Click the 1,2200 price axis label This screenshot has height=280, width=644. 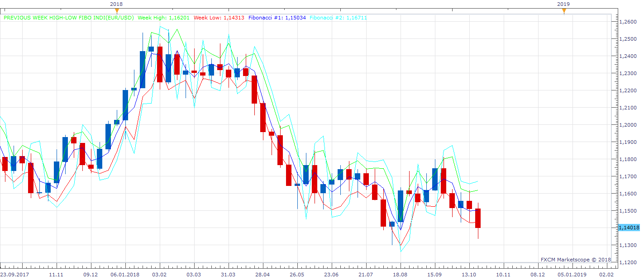pos(627,90)
